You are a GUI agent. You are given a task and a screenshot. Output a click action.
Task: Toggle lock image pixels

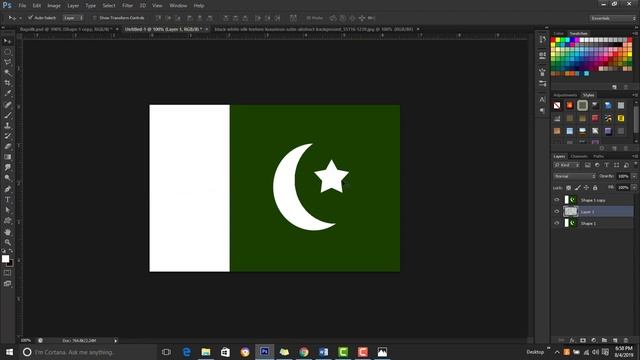coord(578,188)
